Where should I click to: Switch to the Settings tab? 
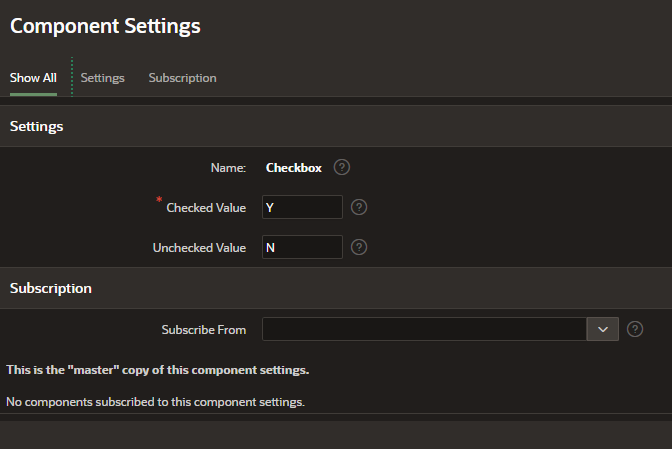click(x=102, y=78)
